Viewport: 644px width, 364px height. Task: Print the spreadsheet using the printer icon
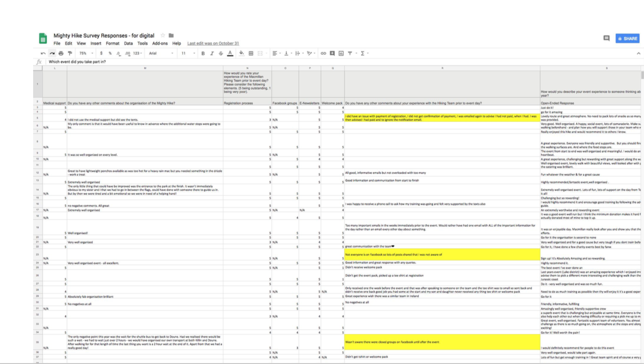pyautogui.click(x=61, y=53)
